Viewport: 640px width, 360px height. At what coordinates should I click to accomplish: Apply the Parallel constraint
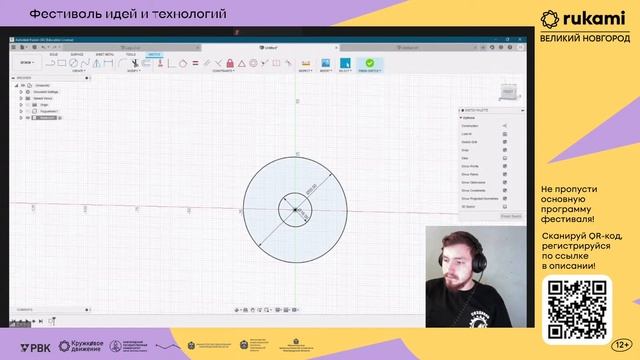point(207,63)
